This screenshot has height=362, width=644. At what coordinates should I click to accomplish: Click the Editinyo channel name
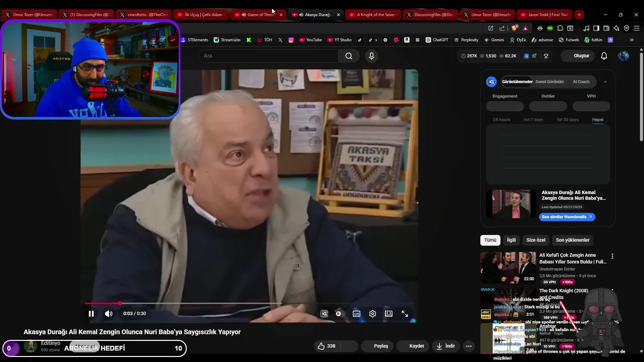51,343
